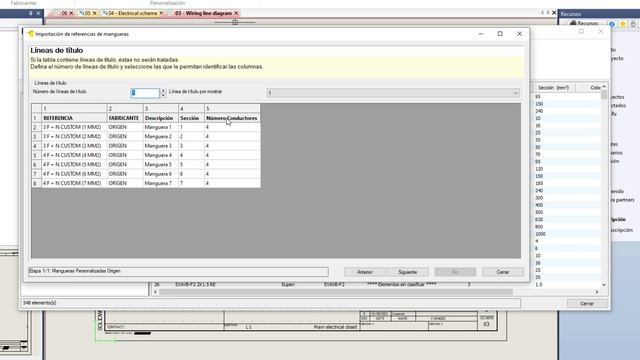Close the 04 - Electrical scheme tab
The width and height of the screenshot is (640, 360).
coord(161,13)
